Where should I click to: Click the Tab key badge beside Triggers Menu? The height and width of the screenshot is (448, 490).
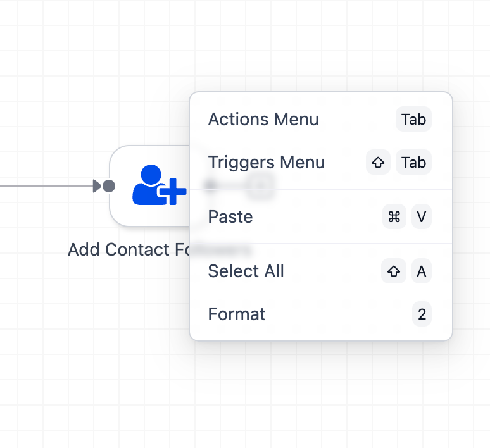coord(413,163)
